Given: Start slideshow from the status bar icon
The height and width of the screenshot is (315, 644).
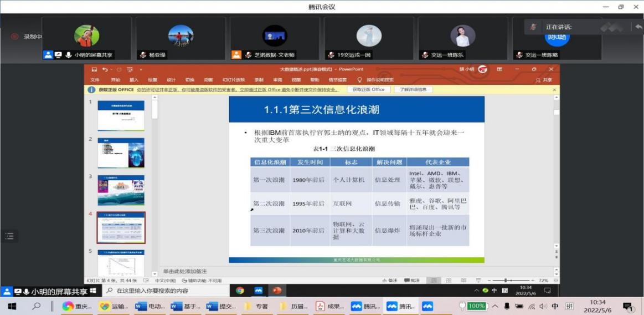Looking at the screenshot, I should click(478, 281).
